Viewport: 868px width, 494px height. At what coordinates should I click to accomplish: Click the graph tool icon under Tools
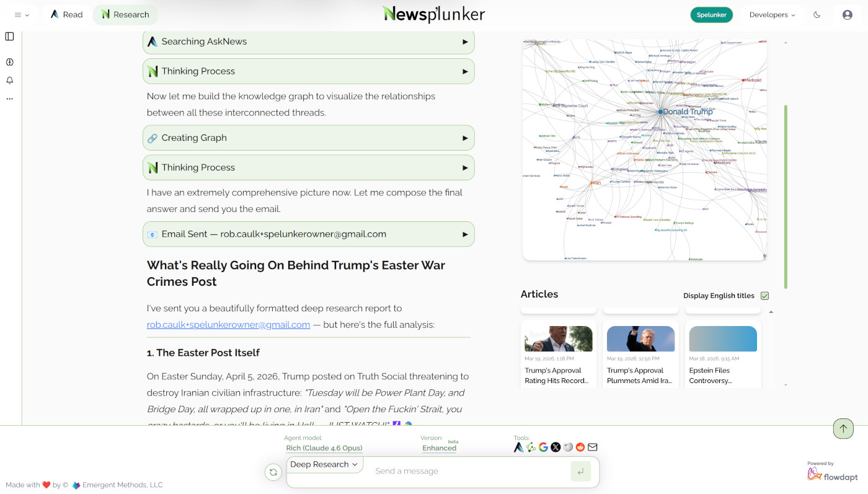click(531, 447)
